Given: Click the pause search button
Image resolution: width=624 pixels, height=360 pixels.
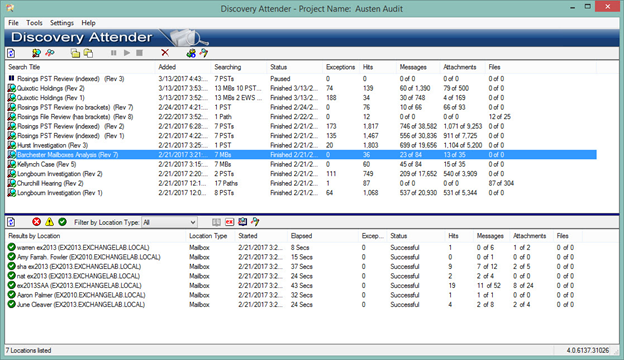Looking at the screenshot, I should click(114, 53).
